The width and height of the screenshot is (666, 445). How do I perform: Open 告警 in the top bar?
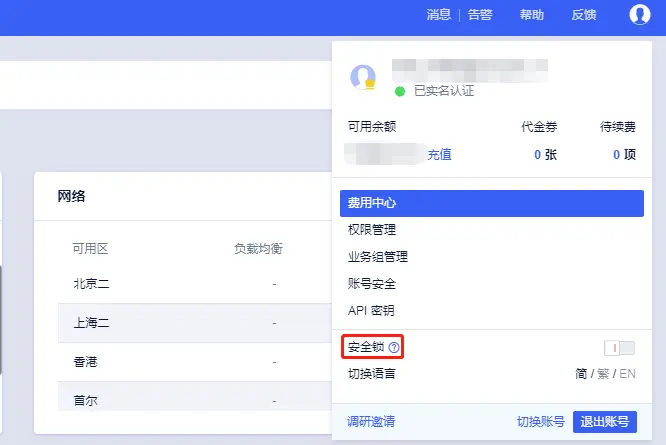480,15
